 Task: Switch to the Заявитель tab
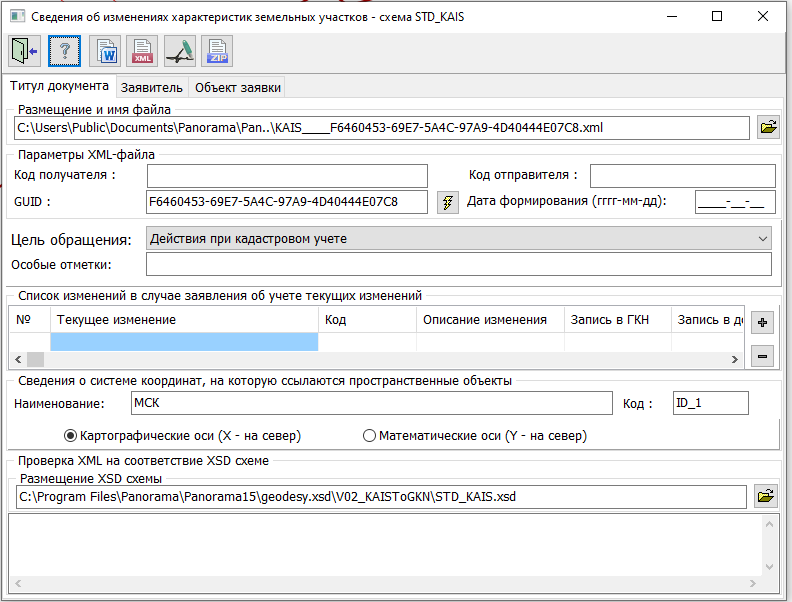click(x=152, y=87)
